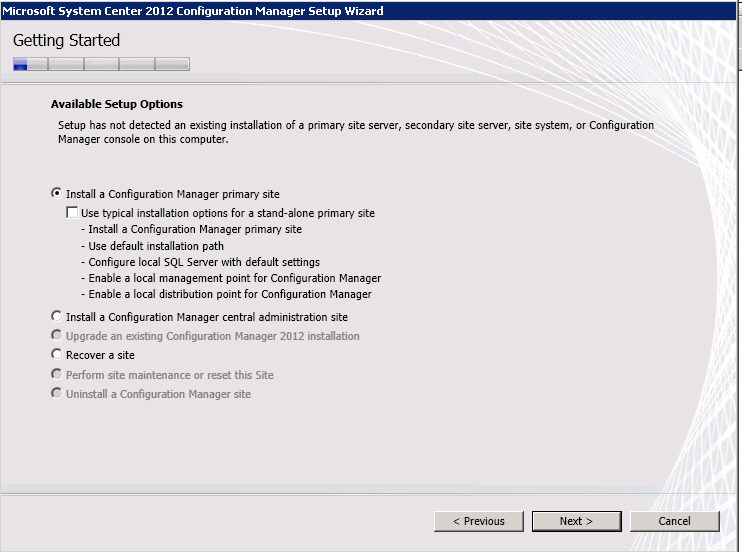Go back with the Previous button

click(478, 521)
